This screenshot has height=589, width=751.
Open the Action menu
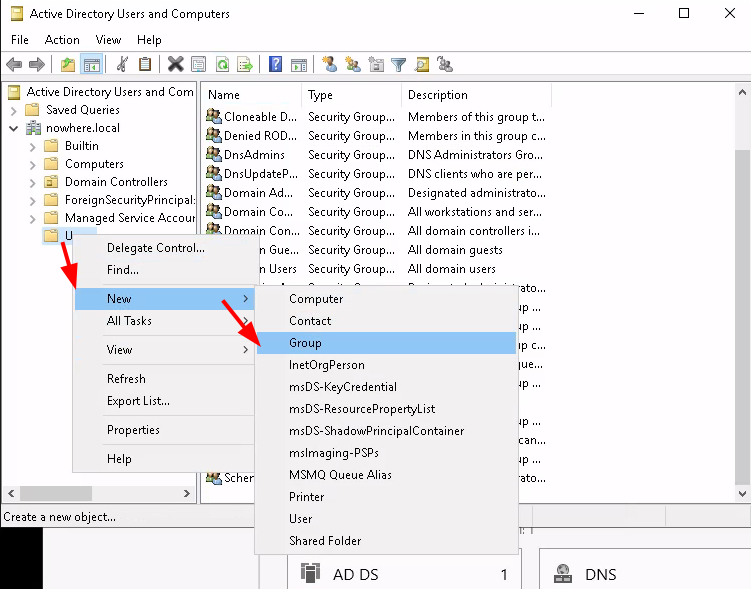pos(62,40)
